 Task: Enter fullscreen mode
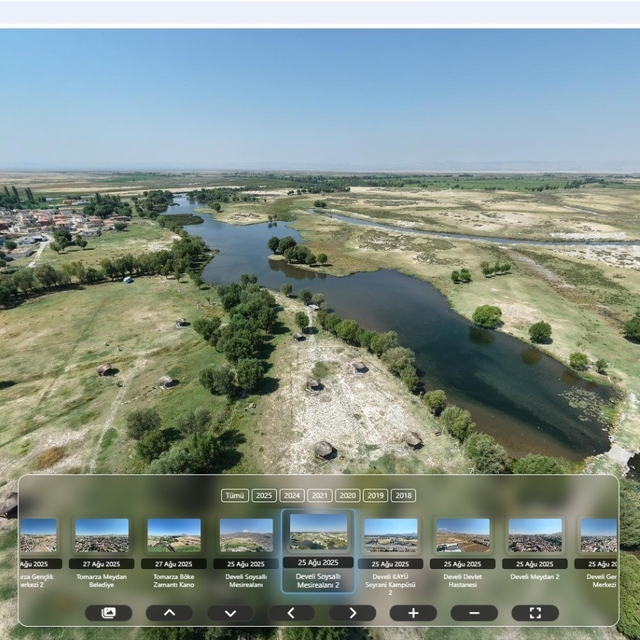535,613
